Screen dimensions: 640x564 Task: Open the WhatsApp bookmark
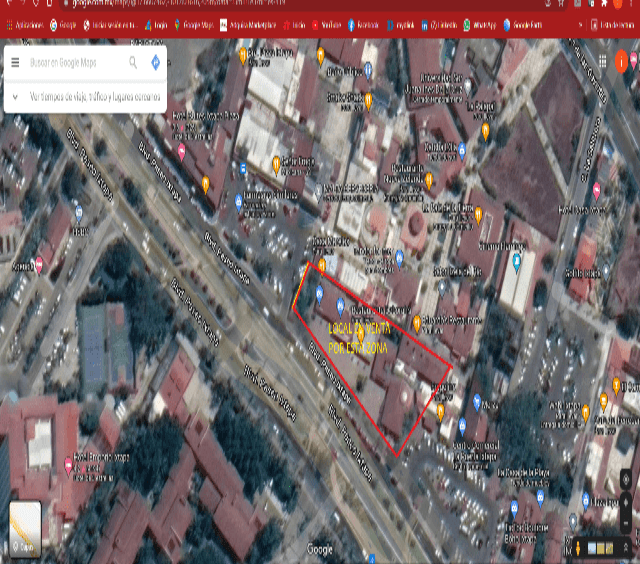click(x=480, y=25)
